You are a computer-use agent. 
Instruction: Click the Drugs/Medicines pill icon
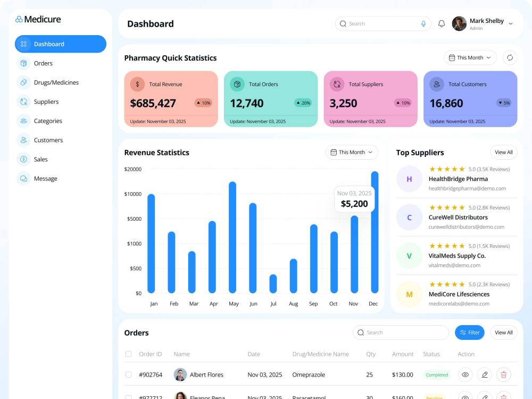(x=24, y=82)
